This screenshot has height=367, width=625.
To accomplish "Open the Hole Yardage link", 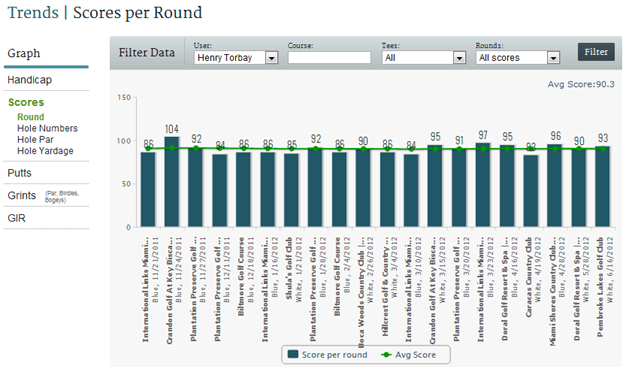I will pos(45,151).
